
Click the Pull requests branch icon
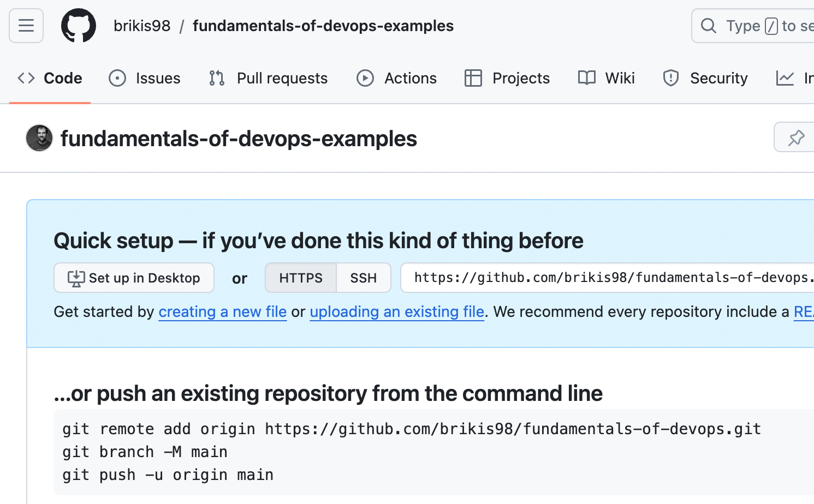pos(217,78)
